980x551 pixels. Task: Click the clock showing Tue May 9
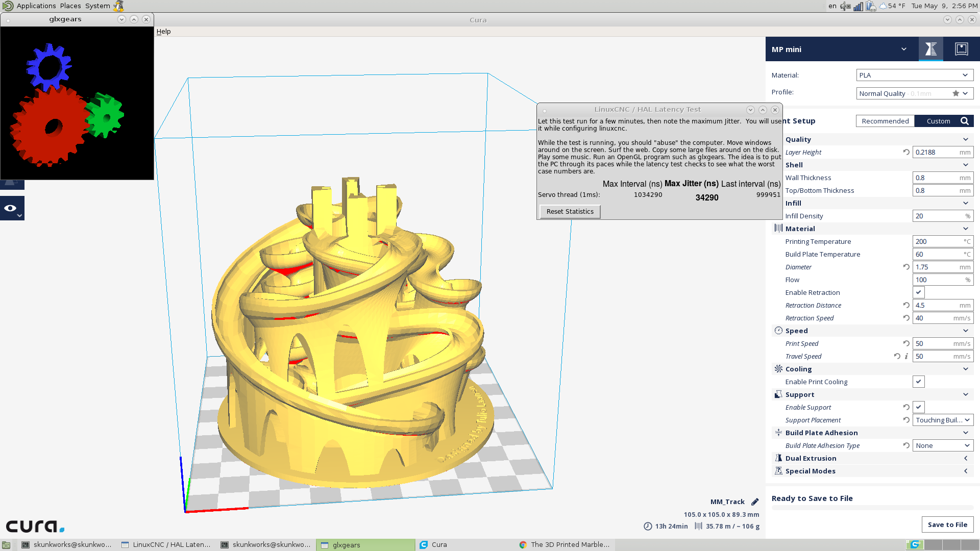click(944, 6)
